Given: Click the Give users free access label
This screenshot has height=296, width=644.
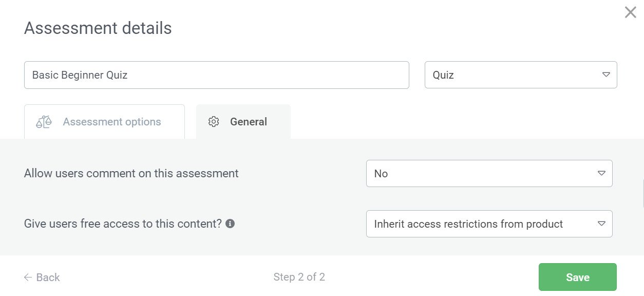Looking at the screenshot, I should click(x=123, y=224).
